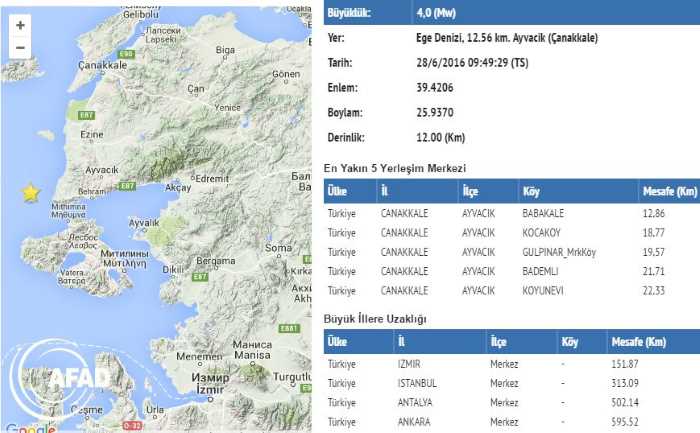700x433 pixels.
Task: Zoom in on the map
Action: (x=20, y=24)
